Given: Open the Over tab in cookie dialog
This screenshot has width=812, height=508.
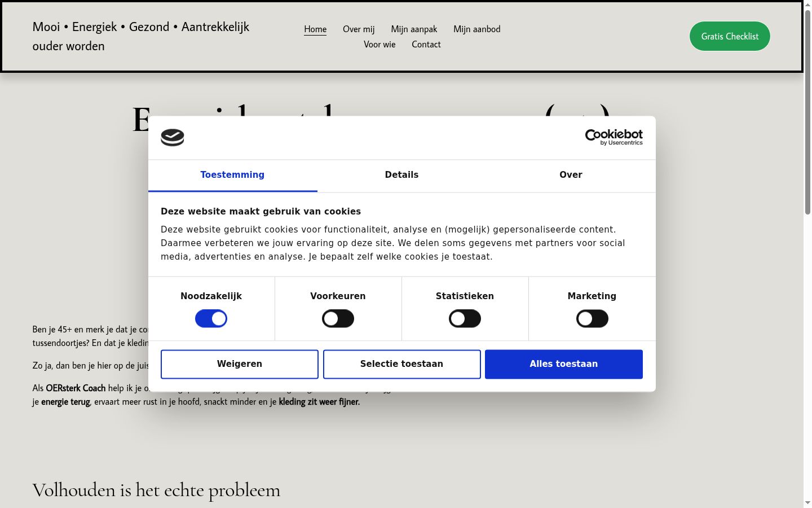Looking at the screenshot, I should pos(571,176).
